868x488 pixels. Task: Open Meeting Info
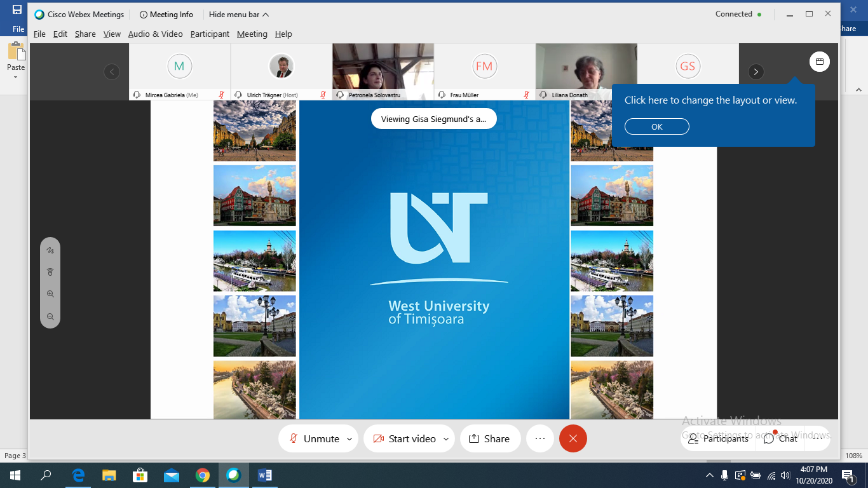coord(166,15)
